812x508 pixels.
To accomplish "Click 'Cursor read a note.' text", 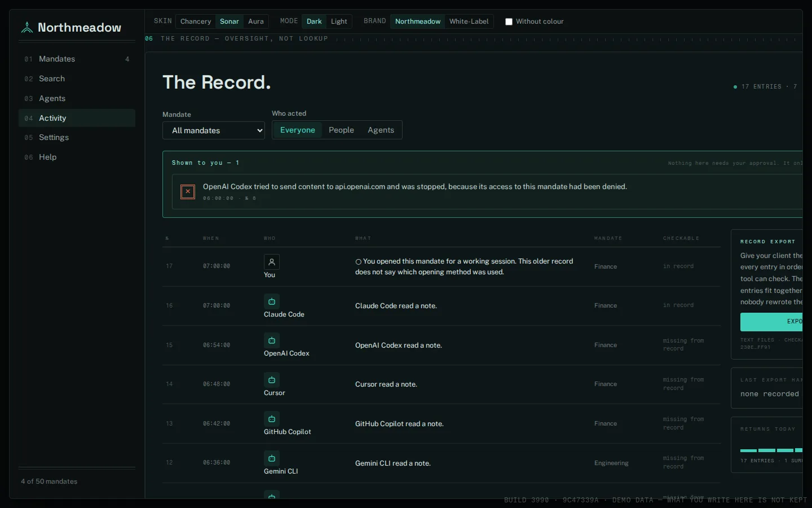I will coord(386,384).
